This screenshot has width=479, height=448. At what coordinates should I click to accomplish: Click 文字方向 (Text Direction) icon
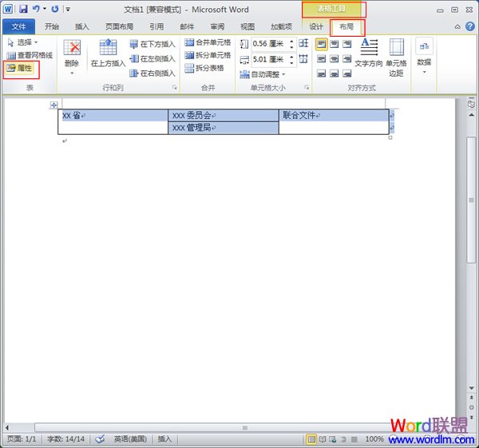pyautogui.click(x=369, y=53)
